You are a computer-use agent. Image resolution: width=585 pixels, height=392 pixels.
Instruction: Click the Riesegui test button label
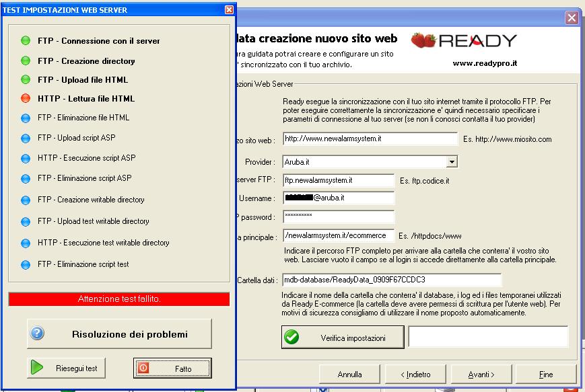77,368
